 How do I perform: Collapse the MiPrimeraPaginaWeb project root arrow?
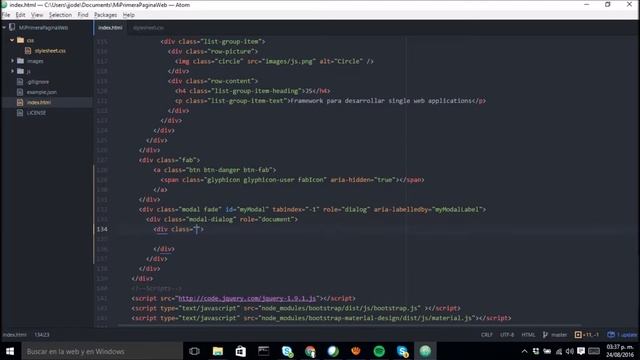pyautogui.click(x=4, y=27)
